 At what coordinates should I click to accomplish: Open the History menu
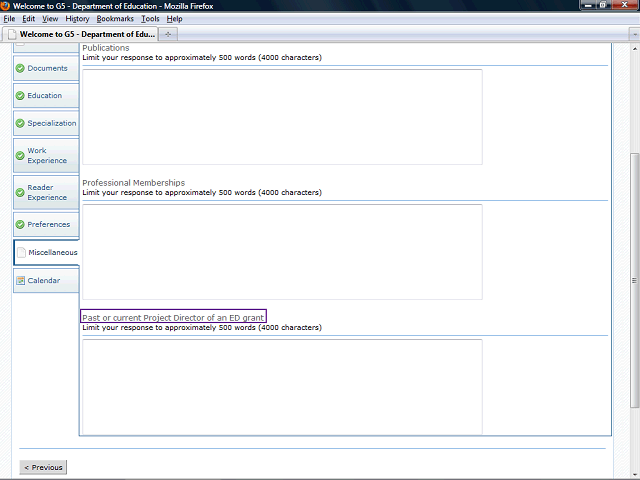(x=77, y=19)
